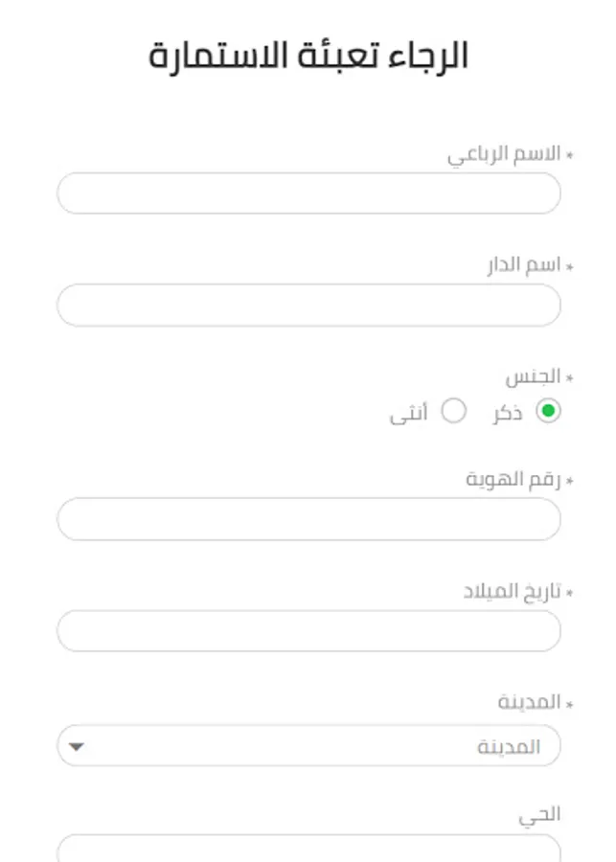The image size is (616, 862).
Task: Select the ذكر (male) radio button
Action: click(x=548, y=412)
